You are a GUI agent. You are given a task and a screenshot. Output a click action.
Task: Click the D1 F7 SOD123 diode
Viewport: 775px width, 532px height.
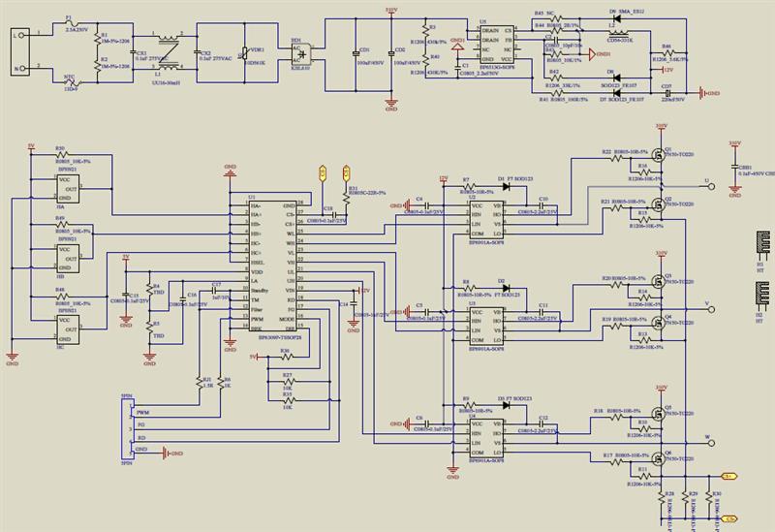502,184
